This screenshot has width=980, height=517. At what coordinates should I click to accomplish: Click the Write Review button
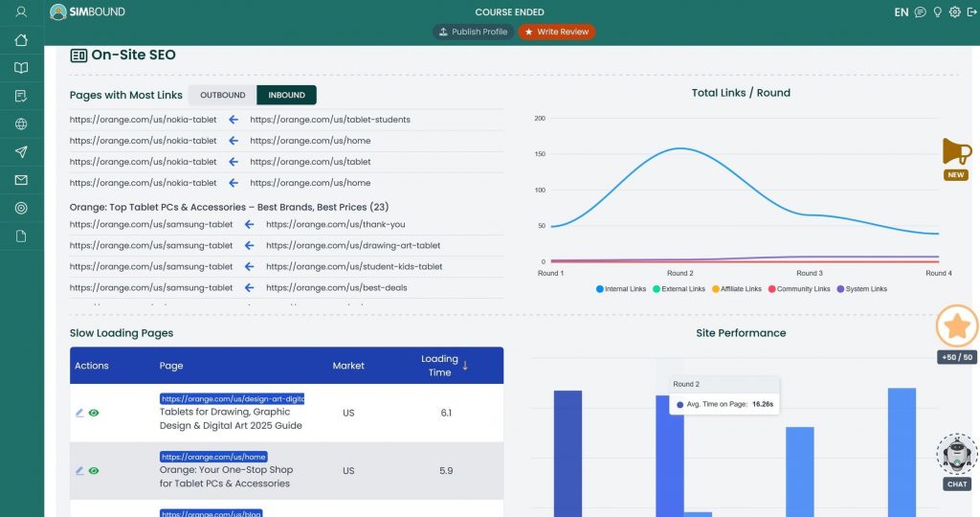tap(556, 32)
